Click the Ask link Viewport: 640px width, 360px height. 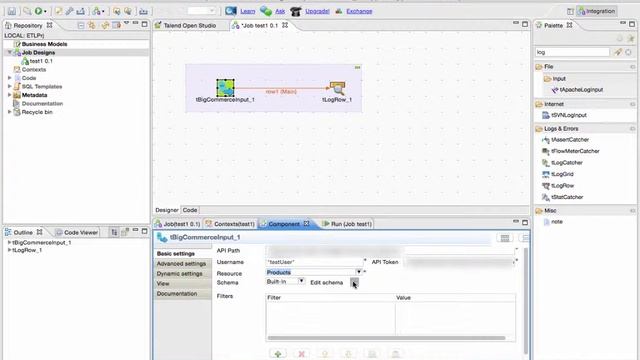tap(280, 11)
